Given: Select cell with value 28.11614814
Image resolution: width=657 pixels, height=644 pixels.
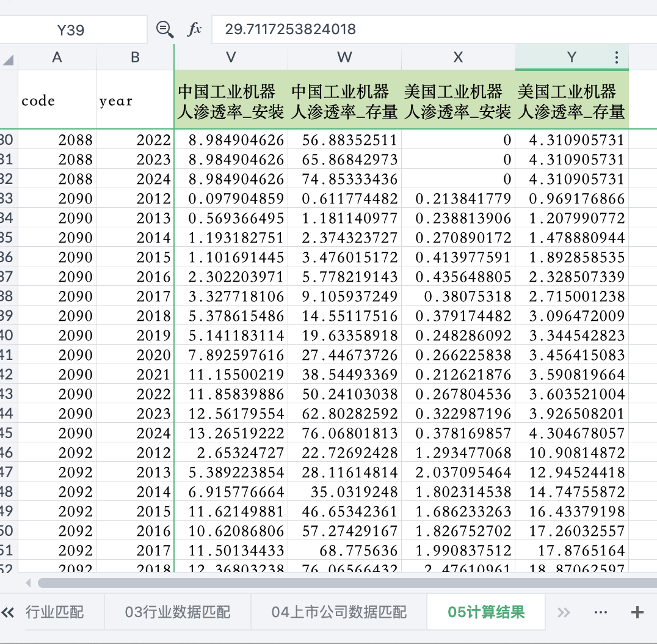Looking at the screenshot, I should pyautogui.click(x=344, y=472).
